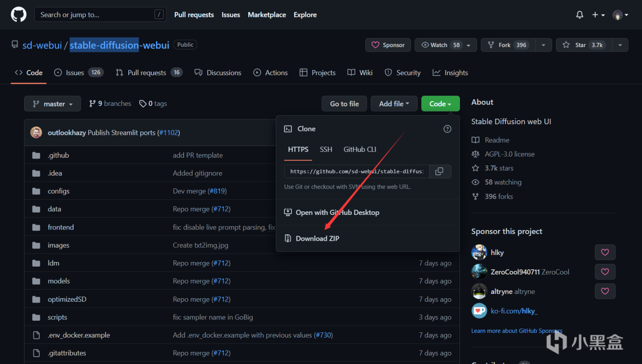Star the repository
This screenshot has width=642, height=364.
tap(584, 45)
